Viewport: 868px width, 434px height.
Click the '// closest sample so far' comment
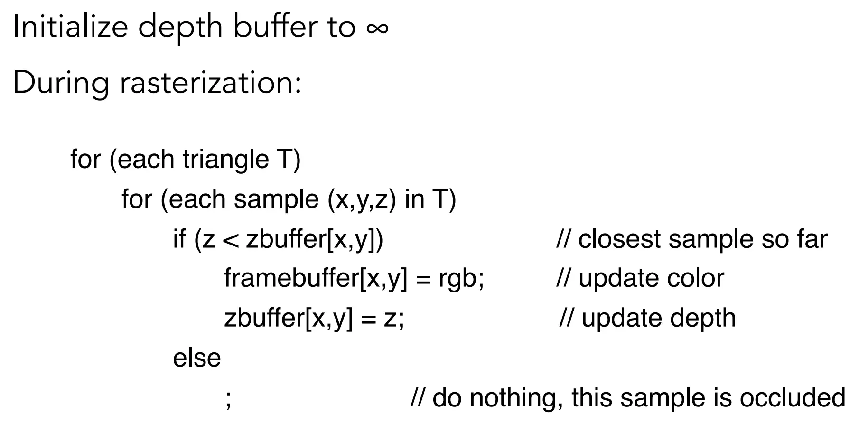[691, 239]
